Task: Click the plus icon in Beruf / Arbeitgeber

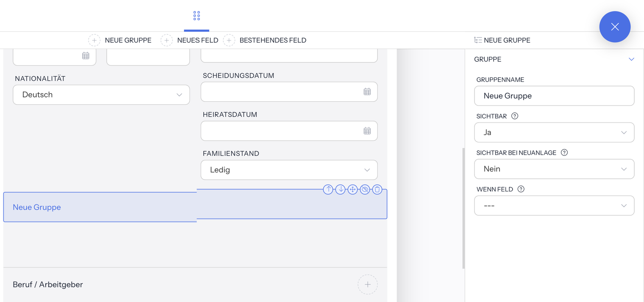Action: [x=368, y=285]
